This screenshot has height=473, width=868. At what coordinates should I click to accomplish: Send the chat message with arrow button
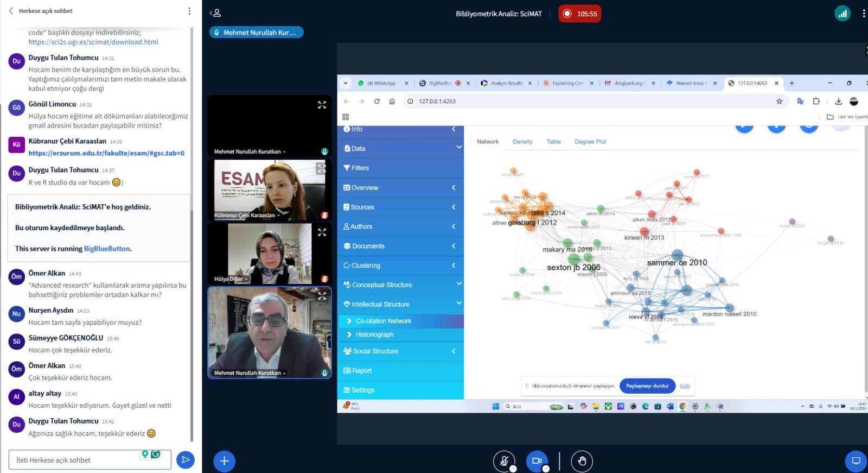tap(186, 460)
